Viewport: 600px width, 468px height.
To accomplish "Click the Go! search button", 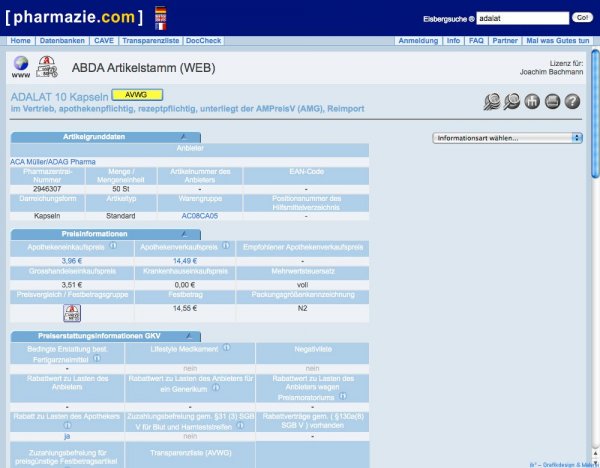I will [x=582, y=18].
